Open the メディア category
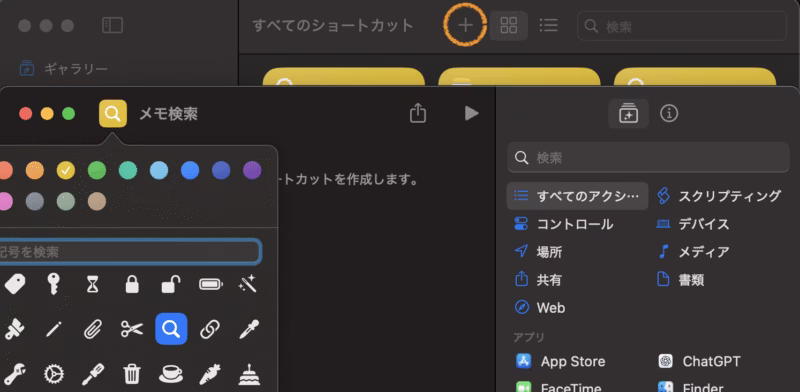The width and height of the screenshot is (800, 392). point(693,252)
